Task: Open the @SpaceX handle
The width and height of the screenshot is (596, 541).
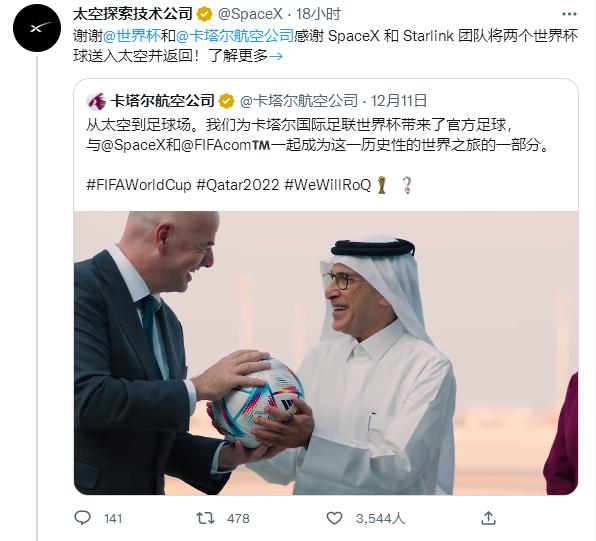Action: click(x=250, y=14)
